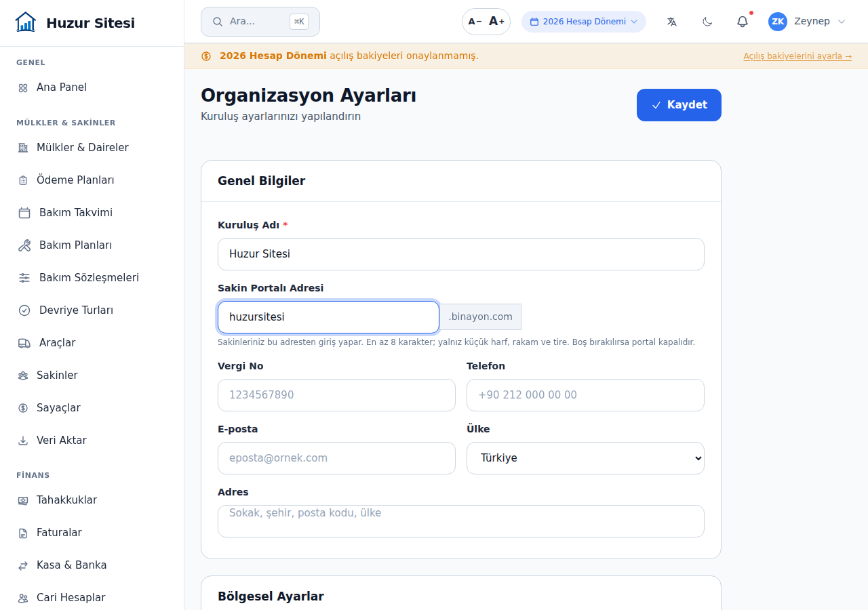Click the calendar icon in the period selector

coord(534,22)
